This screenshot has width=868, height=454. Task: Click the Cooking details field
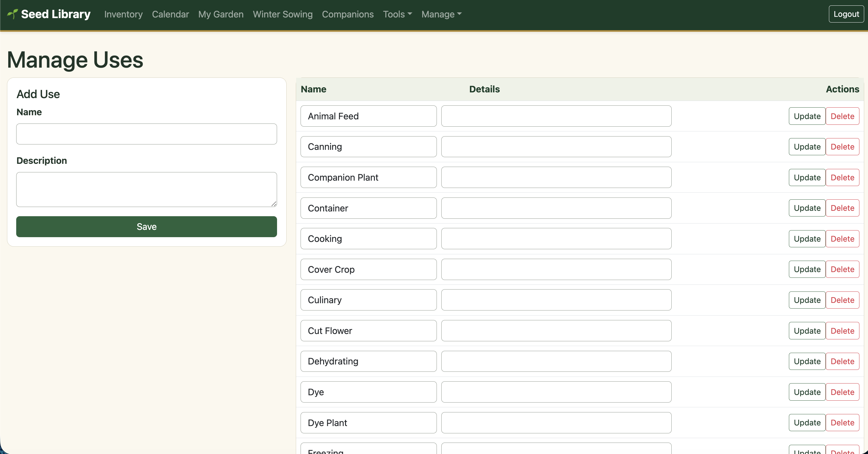tap(556, 239)
